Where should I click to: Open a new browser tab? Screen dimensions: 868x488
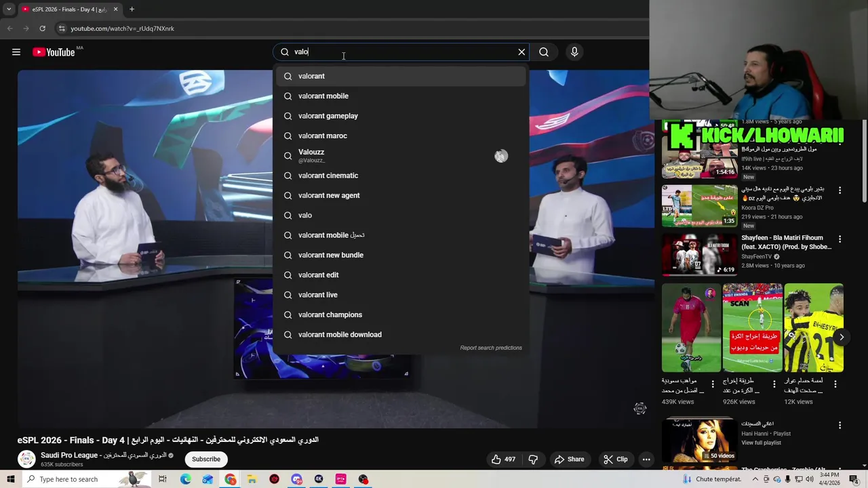(132, 9)
